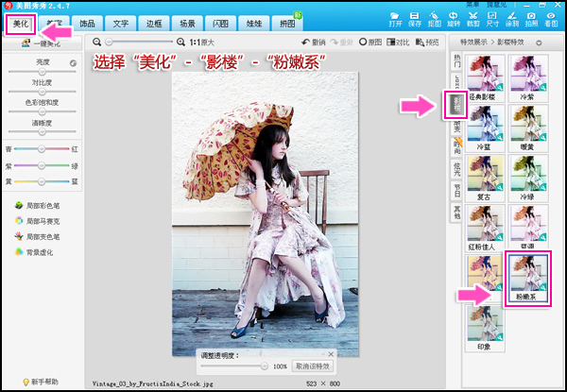Select the 涂鸦 doodle brush tool

pos(512,19)
